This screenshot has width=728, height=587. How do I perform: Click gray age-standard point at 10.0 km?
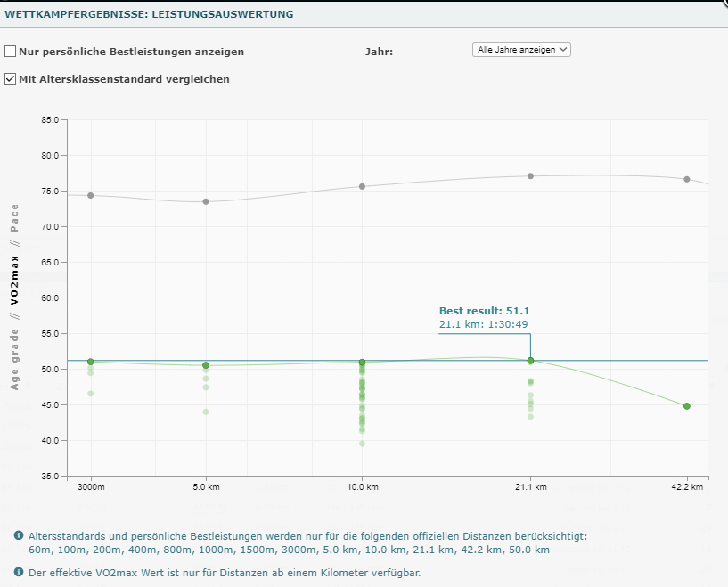tap(362, 186)
